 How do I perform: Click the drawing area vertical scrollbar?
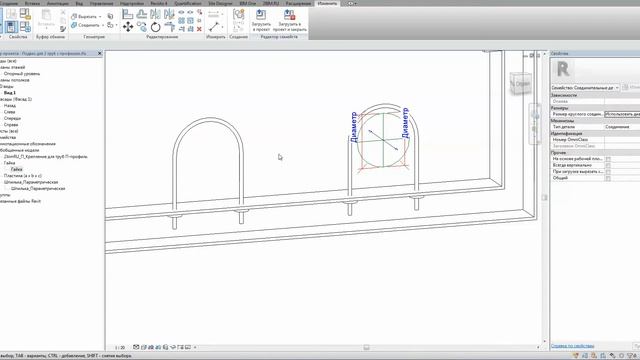[x=544, y=197]
